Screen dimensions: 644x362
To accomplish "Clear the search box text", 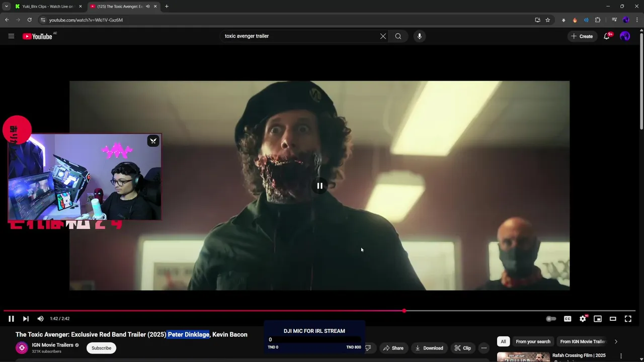I will pyautogui.click(x=383, y=36).
